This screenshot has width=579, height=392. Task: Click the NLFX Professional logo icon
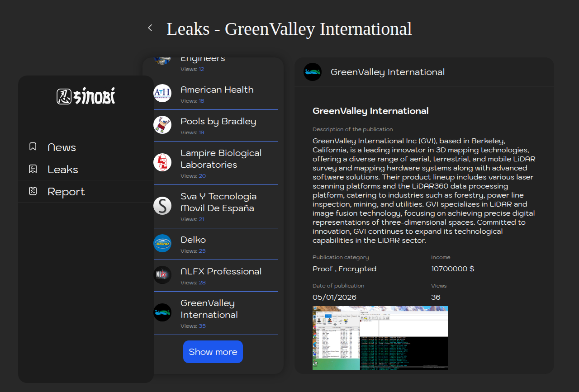click(x=162, y=275)
